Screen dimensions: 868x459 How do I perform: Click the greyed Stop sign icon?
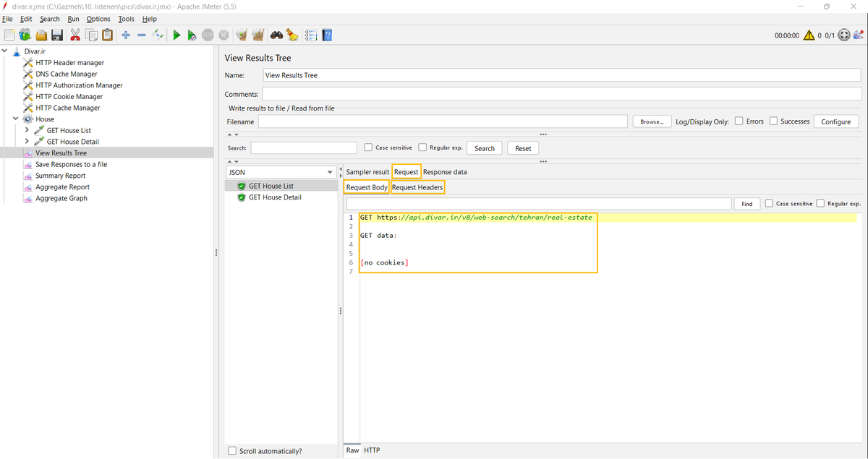208,35
